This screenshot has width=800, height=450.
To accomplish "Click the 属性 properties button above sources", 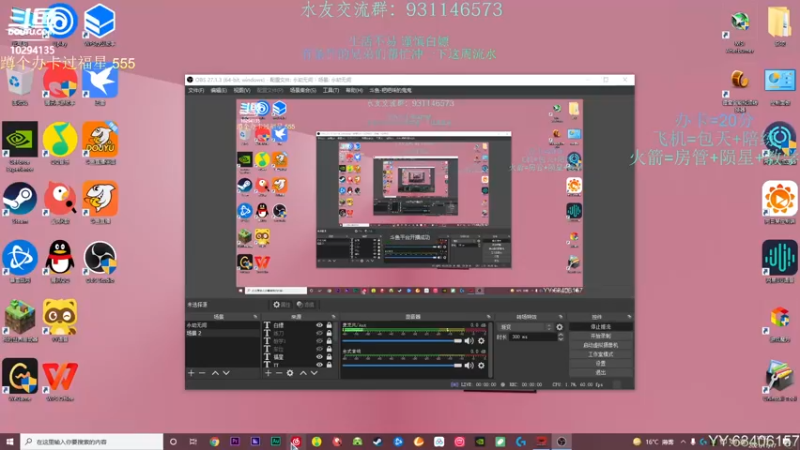I will click(281, 305).
